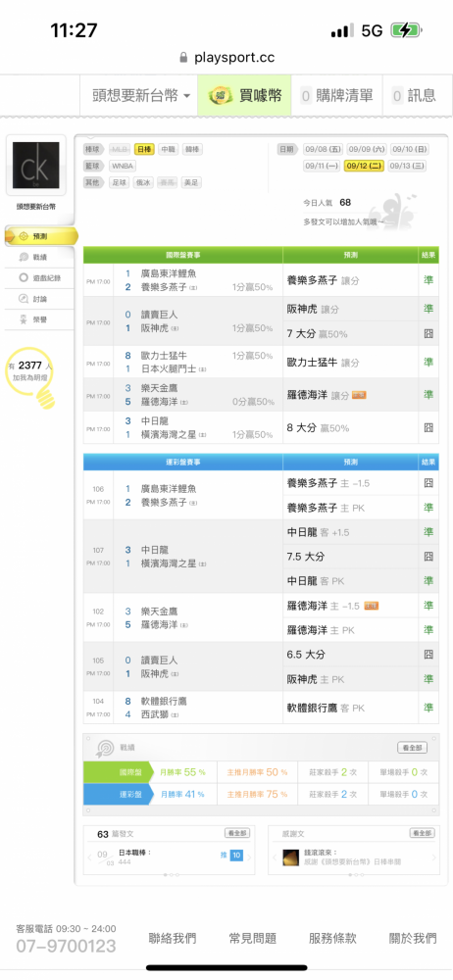Click 看全部 in the 戰績 section
The width and height of the screenshot is (453, 980).
(x=413, y=748)
